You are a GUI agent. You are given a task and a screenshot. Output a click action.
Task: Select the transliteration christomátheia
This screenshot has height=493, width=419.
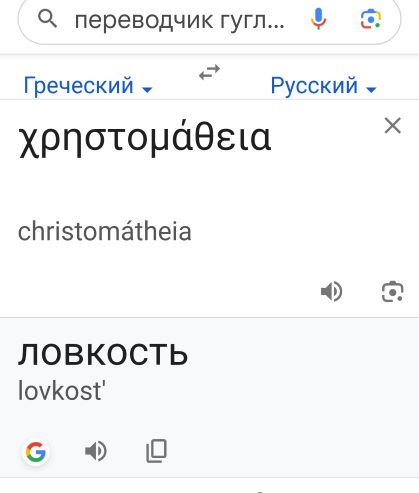[x=105, y=231]
